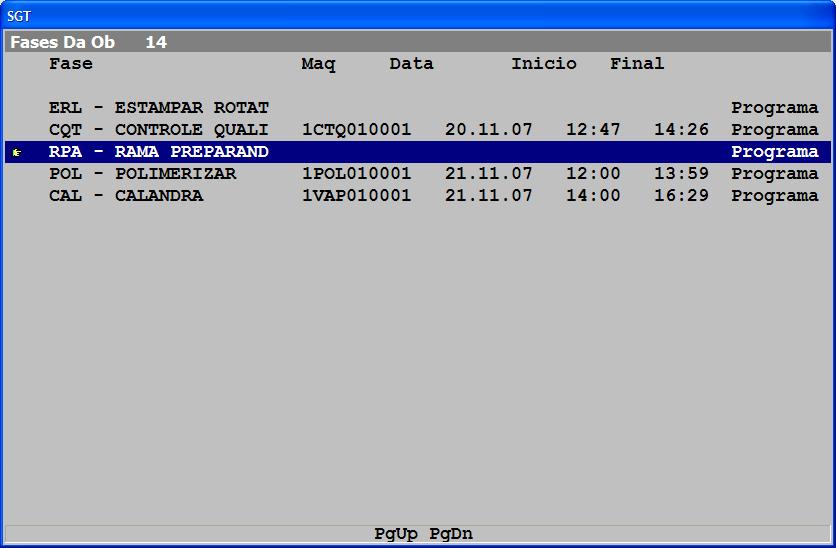Click the highlighted RPA - RAMA PREPARAND row

coord(158,152)
